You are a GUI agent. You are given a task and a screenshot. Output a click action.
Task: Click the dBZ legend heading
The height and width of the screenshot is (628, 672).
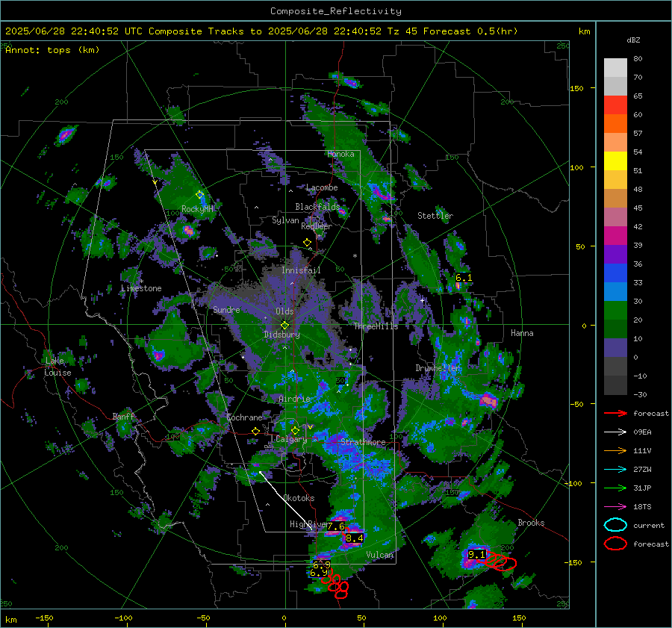point(633,40)
